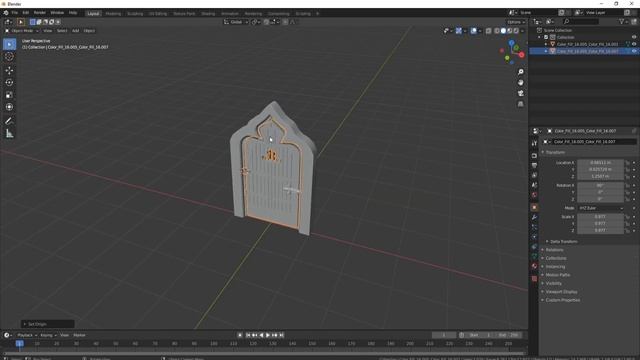The image size is (640, 360).
Task: Open the viewport Add menu
Action: (x=76, y=31)
